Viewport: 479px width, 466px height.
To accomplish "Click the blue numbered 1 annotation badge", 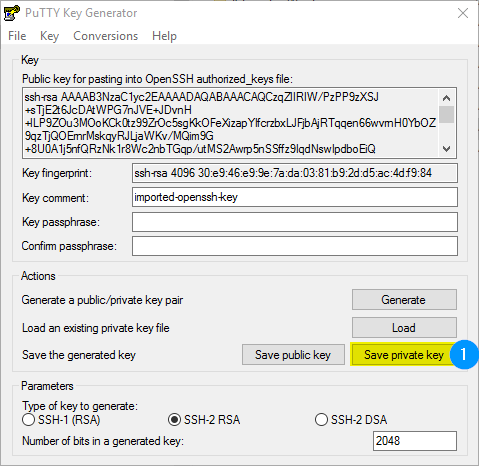I will point(464,354).
